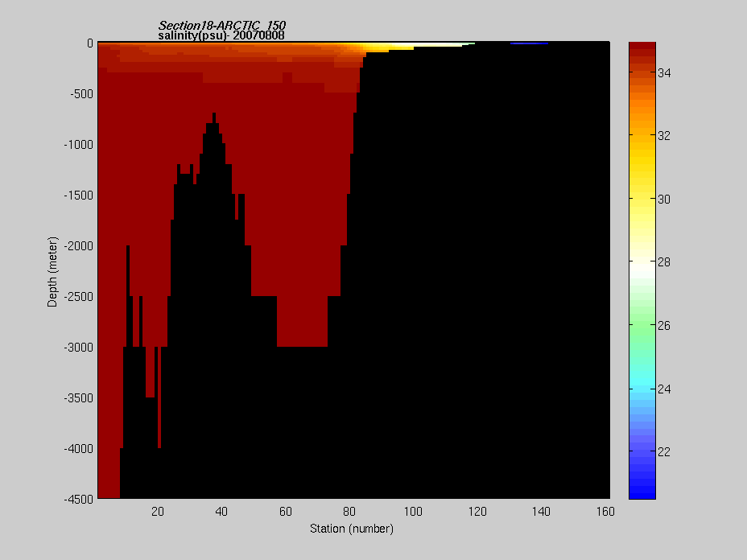Screen dimensions: 747x560
Task: Click the station tick label '60'
Action: coord(286,512)
